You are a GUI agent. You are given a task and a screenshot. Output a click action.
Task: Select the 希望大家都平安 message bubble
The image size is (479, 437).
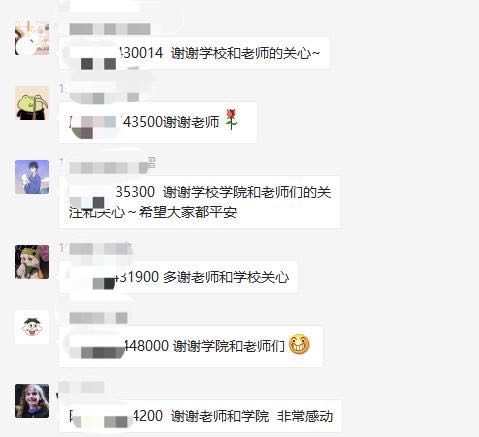coord(200,202)
